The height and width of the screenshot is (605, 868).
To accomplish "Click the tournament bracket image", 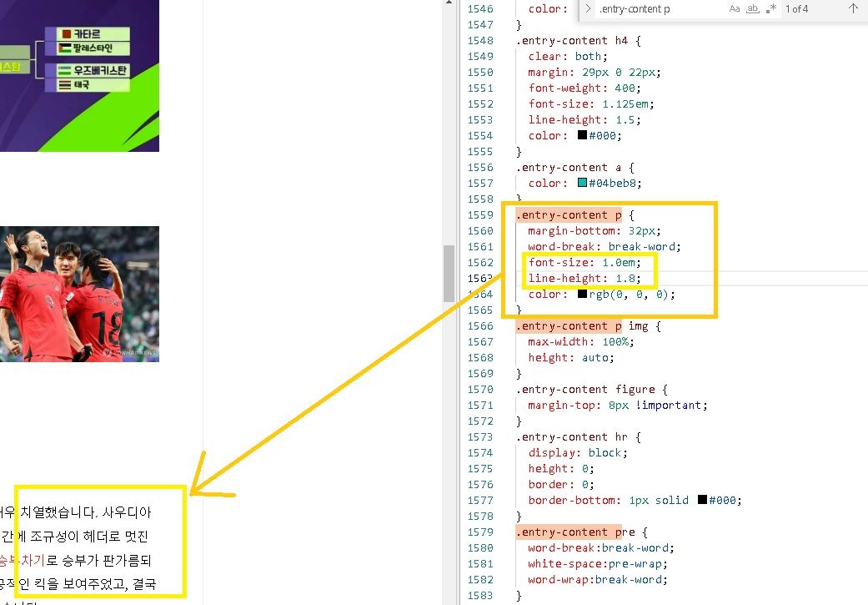I will point(80,76).
